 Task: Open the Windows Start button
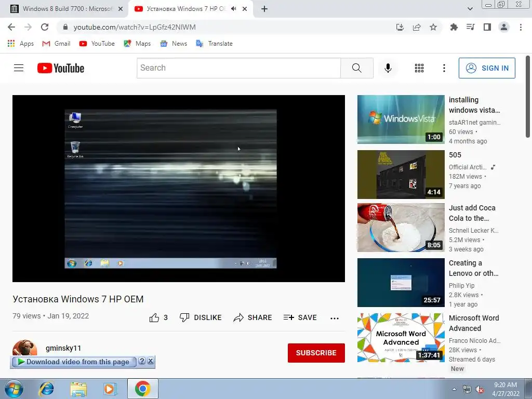coord(14,389)
